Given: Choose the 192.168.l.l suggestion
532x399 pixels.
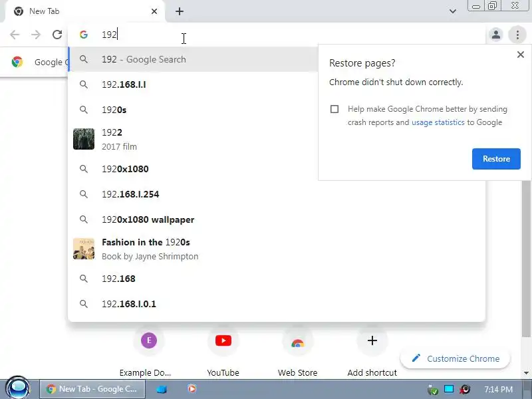Looking at the screenshot, I should coord(194,84).
